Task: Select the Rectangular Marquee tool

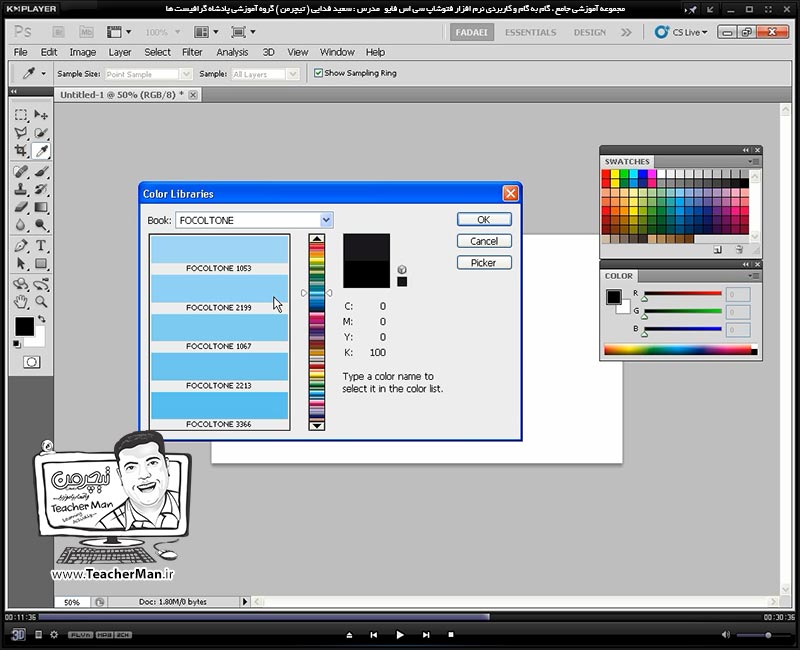Action: tap(21, 115)
